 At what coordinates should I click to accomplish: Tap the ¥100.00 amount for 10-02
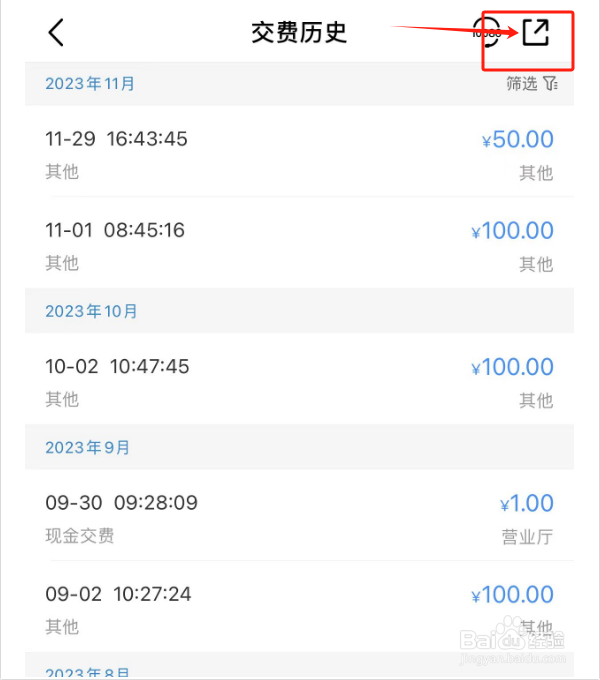point(512,367)
